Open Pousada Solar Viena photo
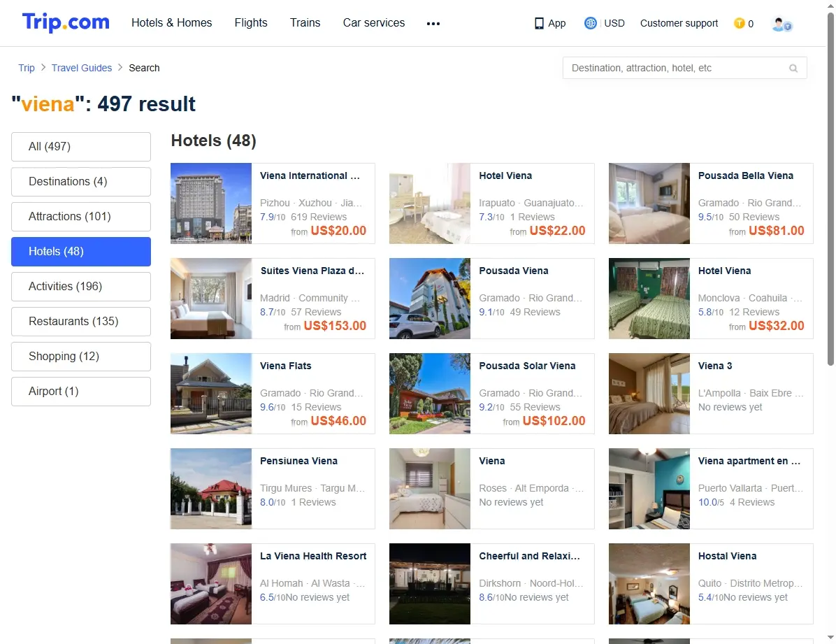Image resolution: width=836 pixels, height=644 pixels. point(430,394)
